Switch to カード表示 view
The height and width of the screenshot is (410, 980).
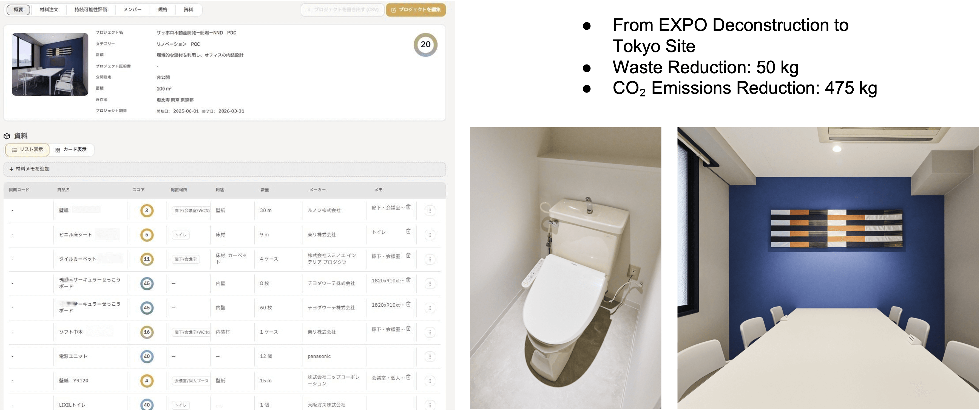(x=71, y=150)
